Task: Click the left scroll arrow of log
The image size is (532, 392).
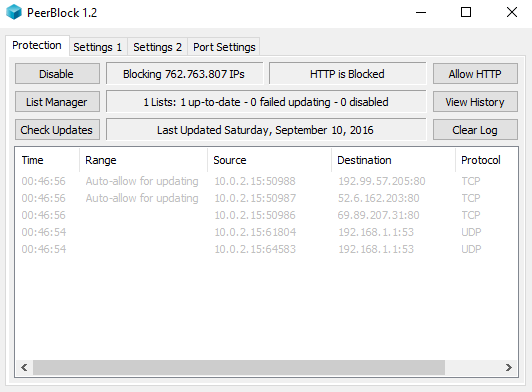Action: click(x=24, y=368)
